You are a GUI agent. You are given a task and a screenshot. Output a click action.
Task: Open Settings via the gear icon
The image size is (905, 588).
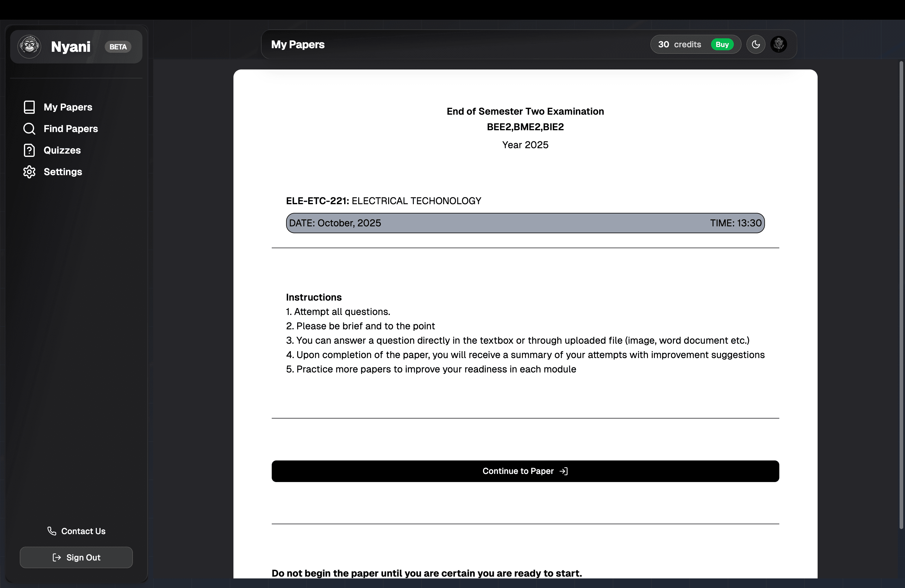pos(29,172)
